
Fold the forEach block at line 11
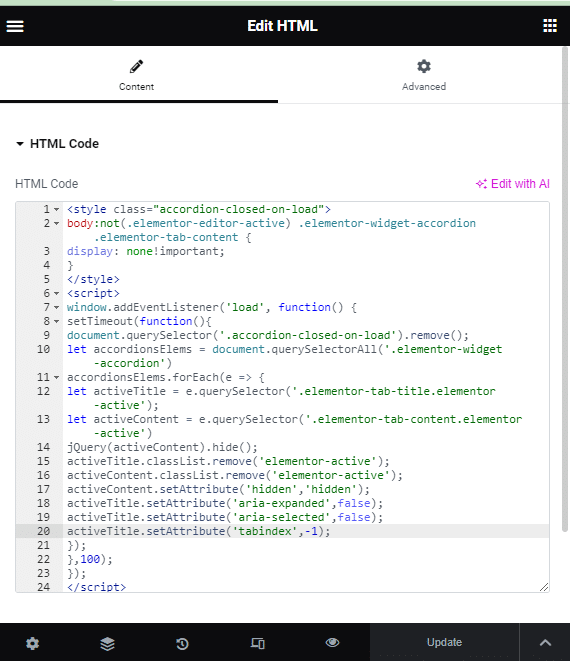coord(56,377)
